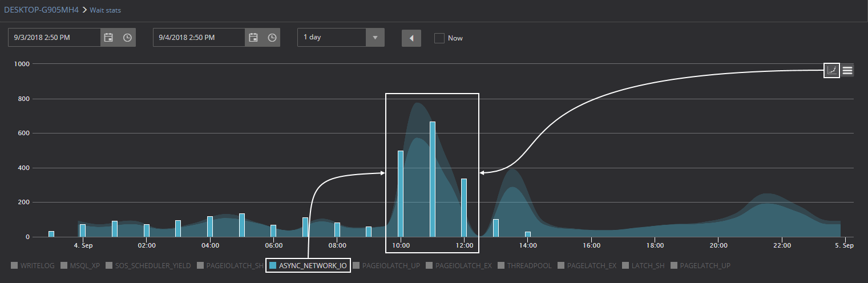Click the 11:00 tallest bar
This screenshot has width=868, height=283.
click(433, 179)
